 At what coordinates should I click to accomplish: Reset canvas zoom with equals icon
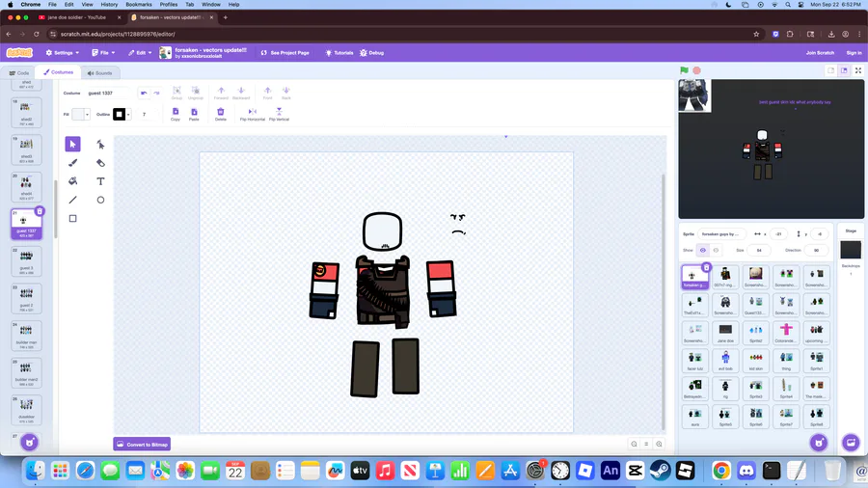[x=646, y=444]
